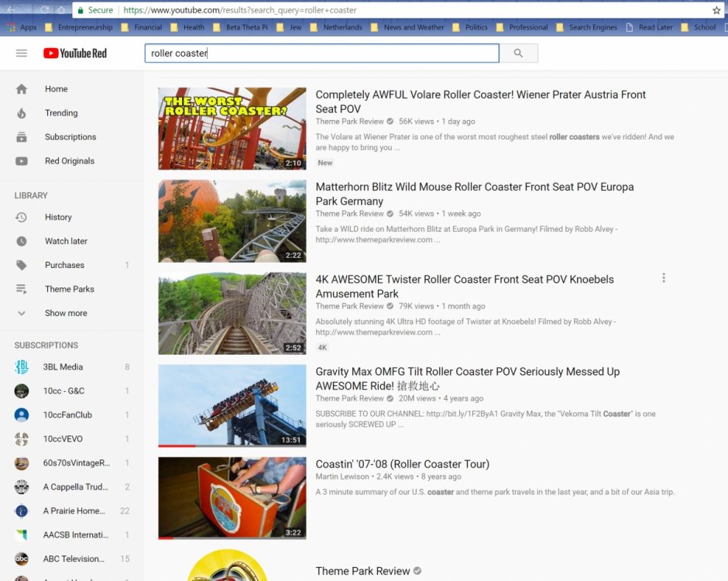
Task: Open Martin Lewison channel link
Action: [x=342, y=476]
